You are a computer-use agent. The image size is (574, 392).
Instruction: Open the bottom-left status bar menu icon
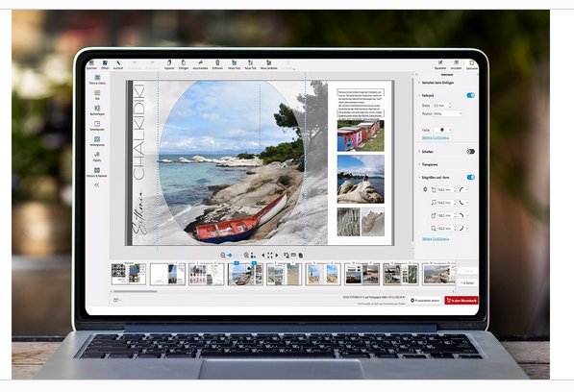coord(116,300)
